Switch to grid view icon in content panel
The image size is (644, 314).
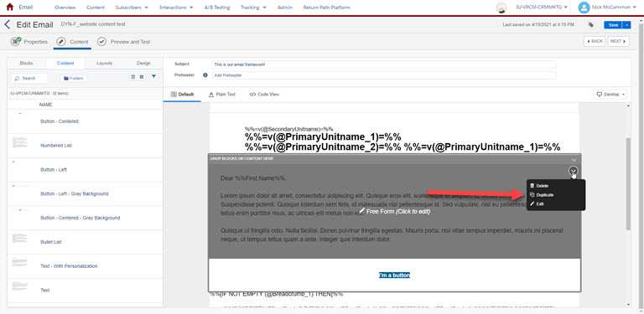click(141, 77)
